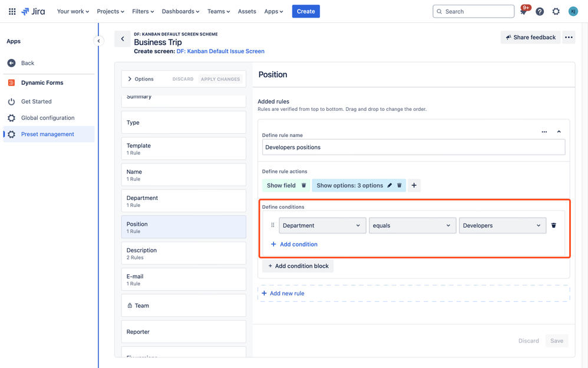This screenshot has width=588, height=368.
Task: Edit the rule name field Developers positions
Action: (414, 147)
